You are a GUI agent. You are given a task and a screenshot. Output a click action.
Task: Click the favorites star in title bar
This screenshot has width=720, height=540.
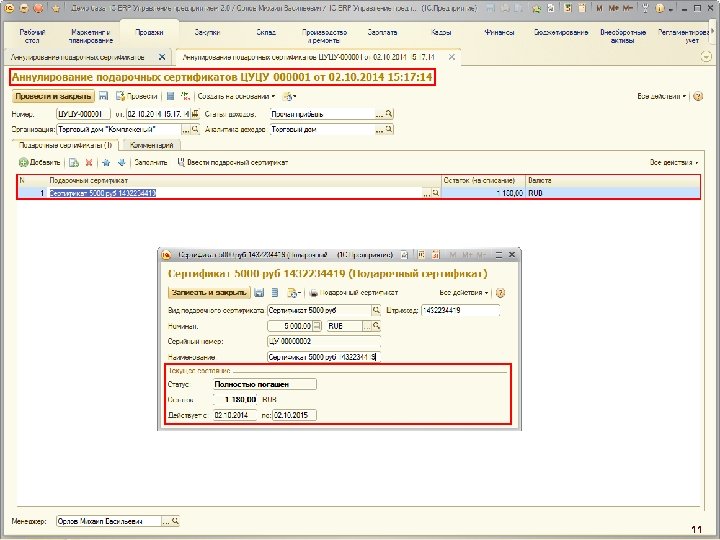tap(56, 8)
